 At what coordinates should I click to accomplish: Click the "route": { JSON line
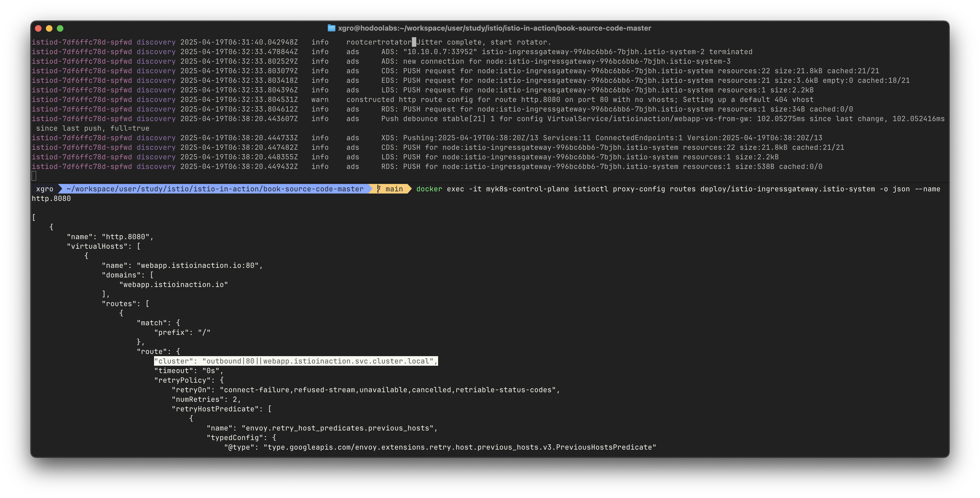(x=158, y=351)
